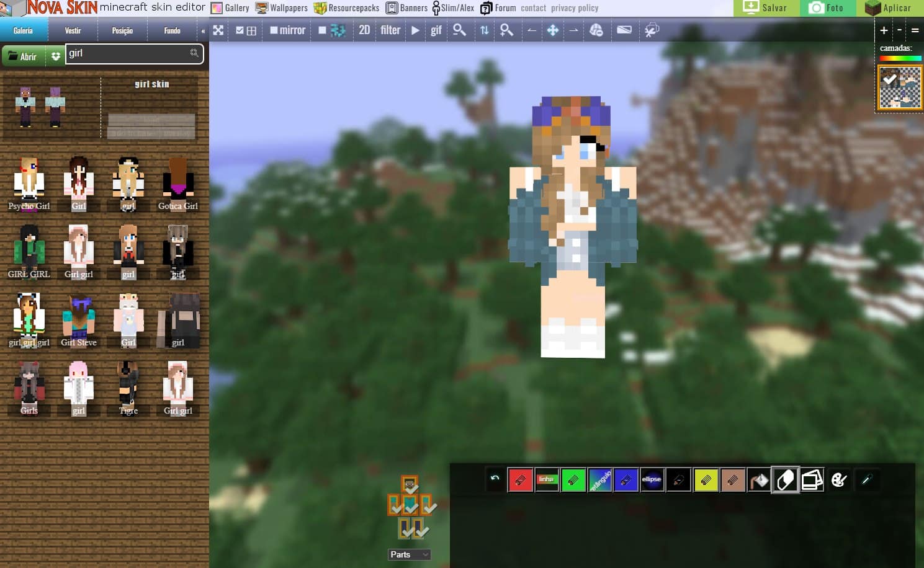Select the eraser tool
This screenshot has height=568, width=924.
(784, 479)
